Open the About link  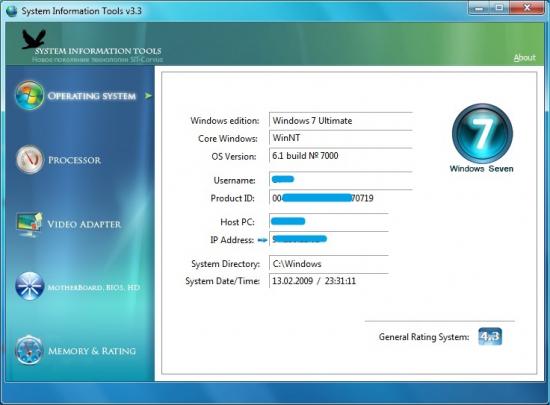pos(525,58)
